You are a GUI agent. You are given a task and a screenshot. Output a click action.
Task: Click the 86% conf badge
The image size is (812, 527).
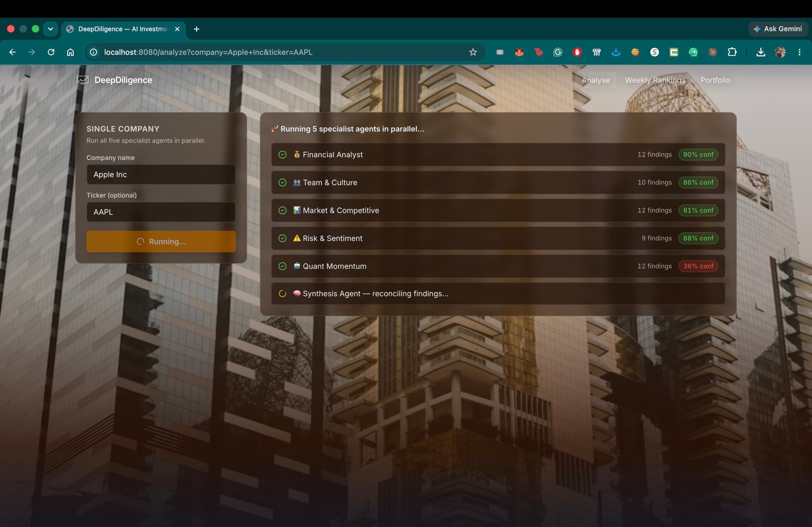698,183
